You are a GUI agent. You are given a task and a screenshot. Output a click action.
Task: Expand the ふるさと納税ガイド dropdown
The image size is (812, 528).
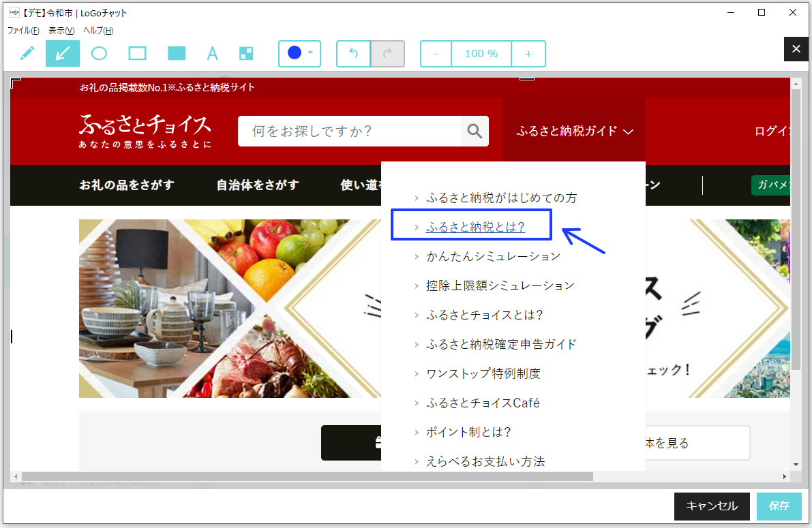coord(574,131)
